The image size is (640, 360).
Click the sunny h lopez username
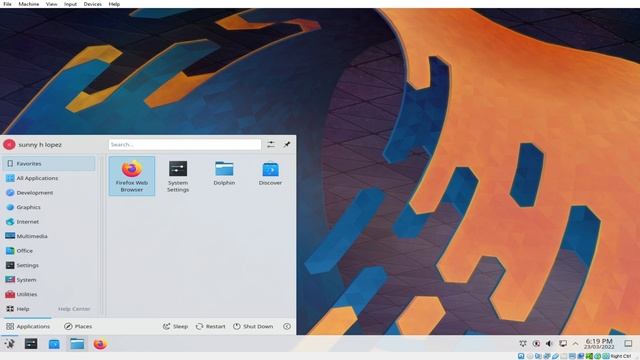click(40, 144)
